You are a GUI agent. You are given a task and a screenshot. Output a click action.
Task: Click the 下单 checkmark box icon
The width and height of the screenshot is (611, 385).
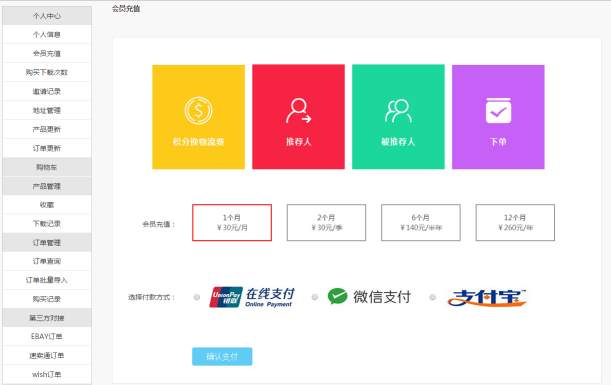498,111
